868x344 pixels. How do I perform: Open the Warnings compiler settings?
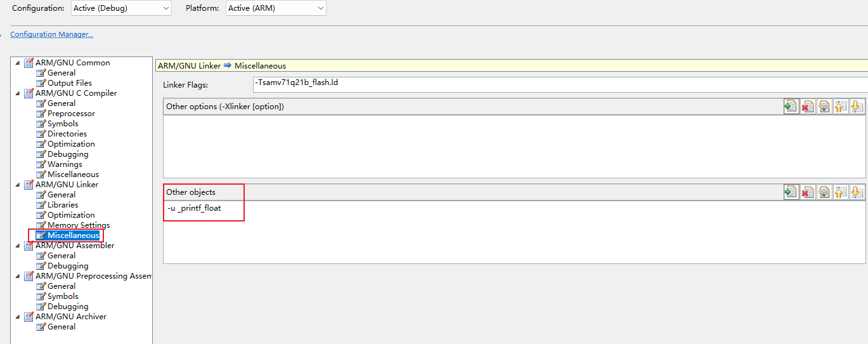point(65,164)
